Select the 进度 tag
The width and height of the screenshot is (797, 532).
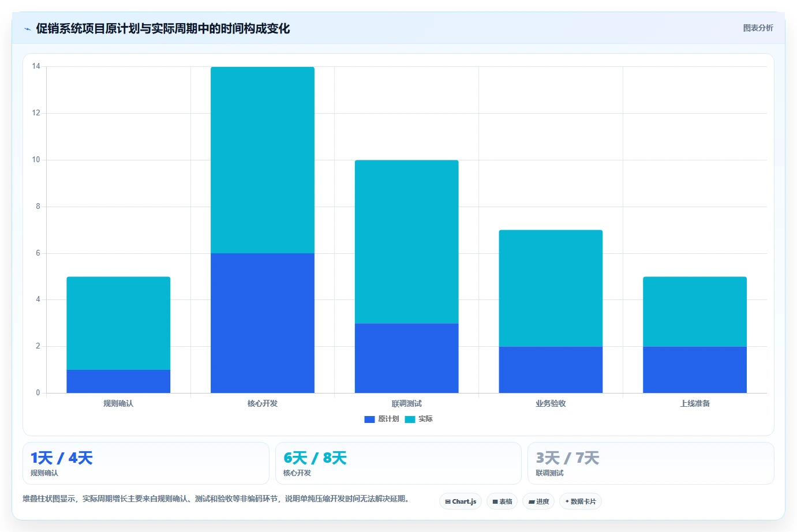538,501
